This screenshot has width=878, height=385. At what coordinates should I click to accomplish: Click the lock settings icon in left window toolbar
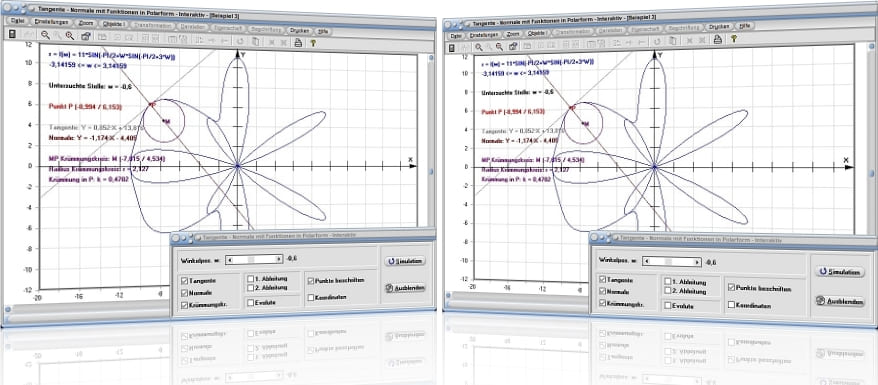click(85, 36)
